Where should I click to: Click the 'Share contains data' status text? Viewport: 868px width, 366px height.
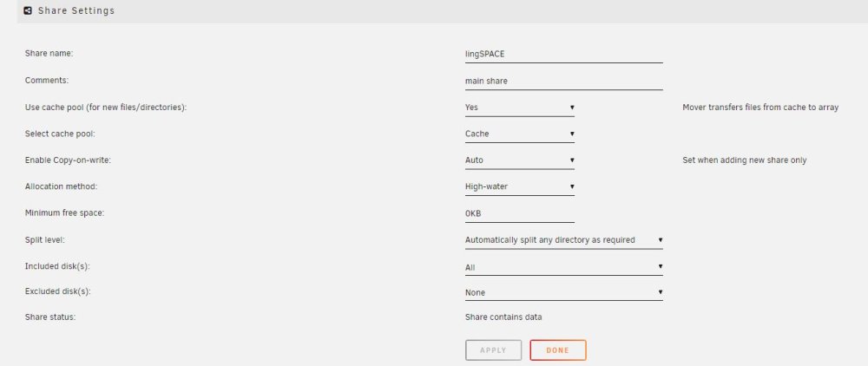(x=503, y=317)
